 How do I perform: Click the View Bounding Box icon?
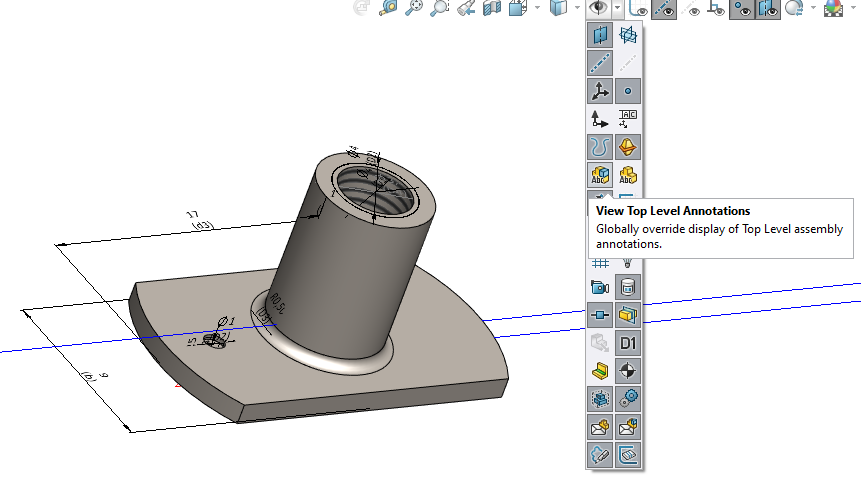(600, 399)
